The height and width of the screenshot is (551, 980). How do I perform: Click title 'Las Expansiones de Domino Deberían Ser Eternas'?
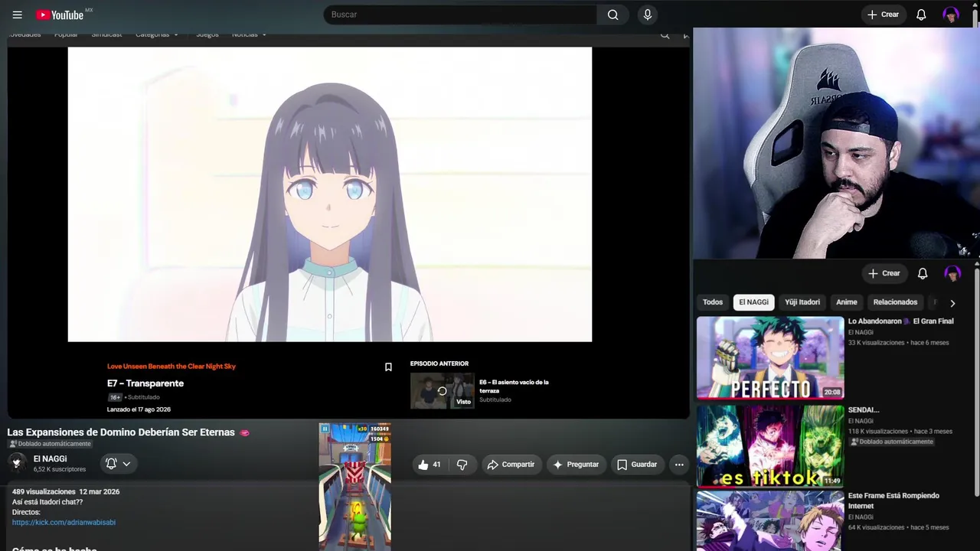tap(121, 432)
